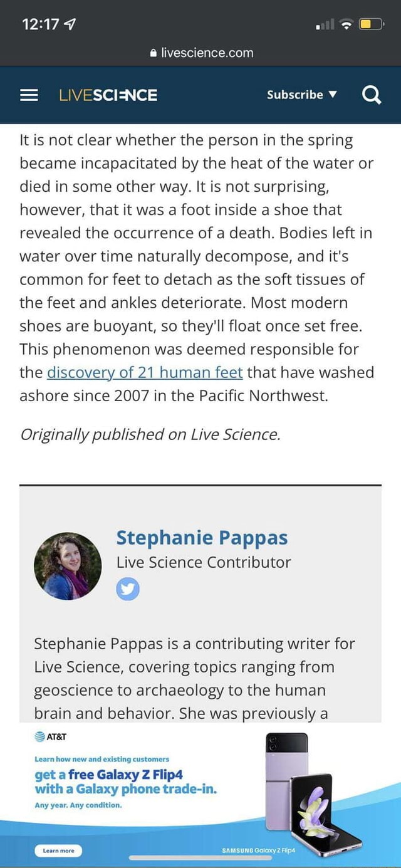Image resolution: width=401 pixels, height=868 pixels.
Task: Click Stephanie Pappas's profile photo
Action: 68,565
